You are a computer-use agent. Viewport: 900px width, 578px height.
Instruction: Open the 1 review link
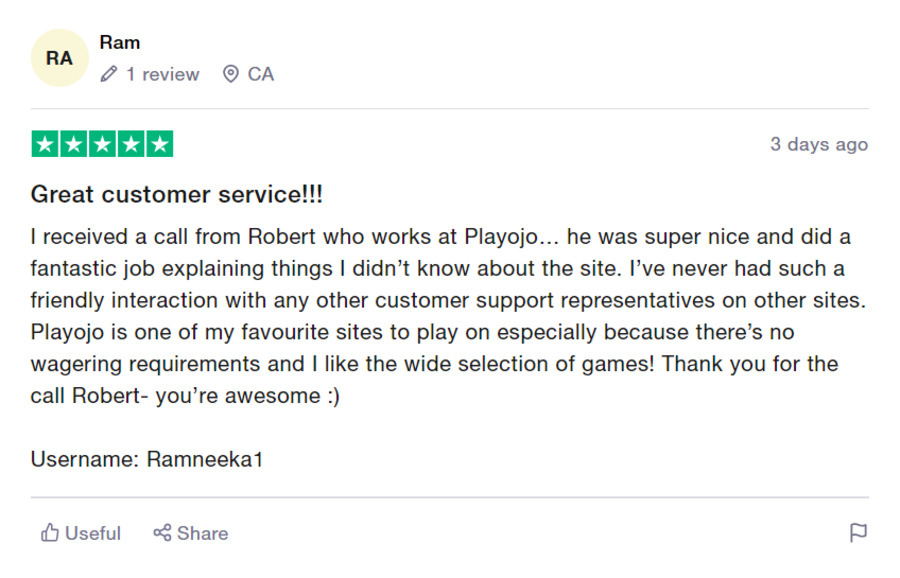pyautogui.click(x=162, y=74)
